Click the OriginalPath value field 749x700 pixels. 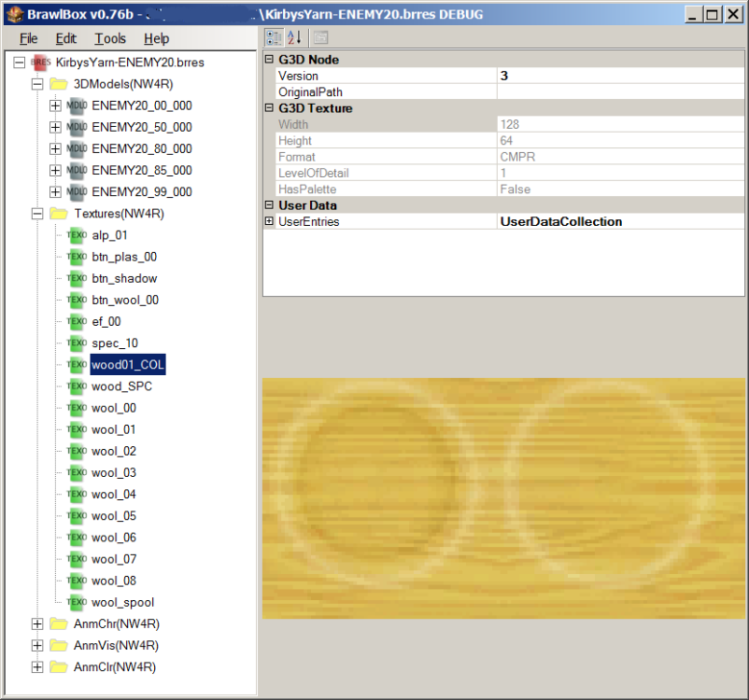click(x=620, y=92)
